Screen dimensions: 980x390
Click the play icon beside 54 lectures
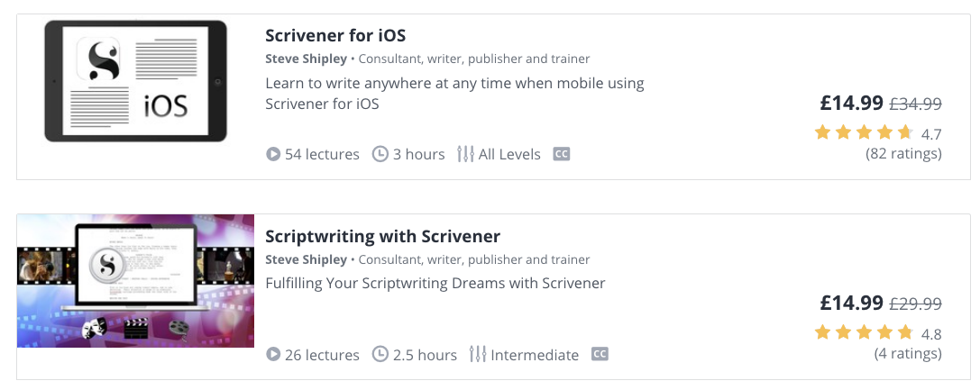pos(273,154)
